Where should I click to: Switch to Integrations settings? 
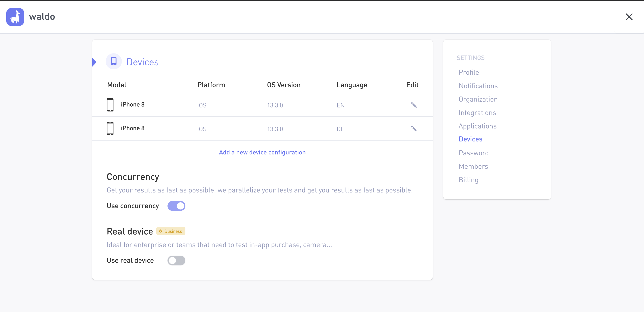click(x=477, y=113)
